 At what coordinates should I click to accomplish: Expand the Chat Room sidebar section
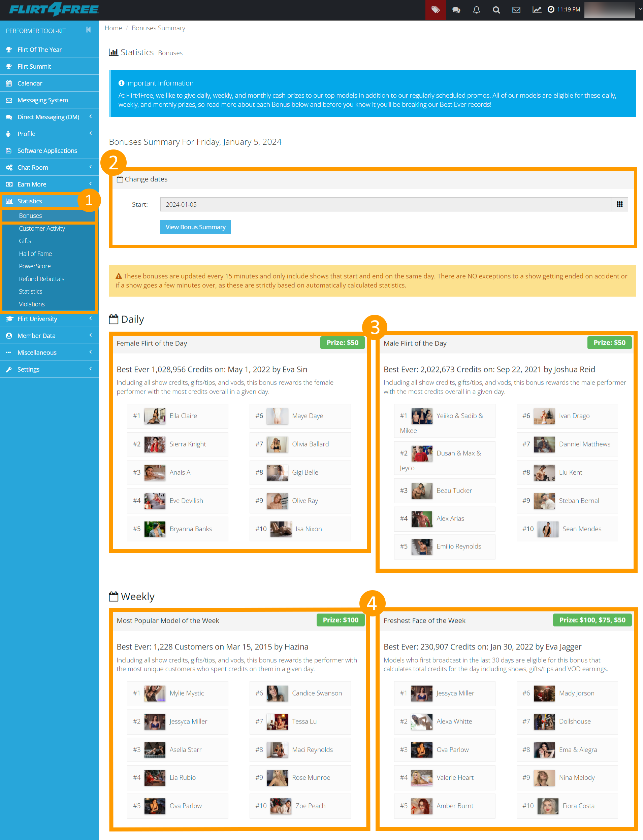click(x=49, y=167)
